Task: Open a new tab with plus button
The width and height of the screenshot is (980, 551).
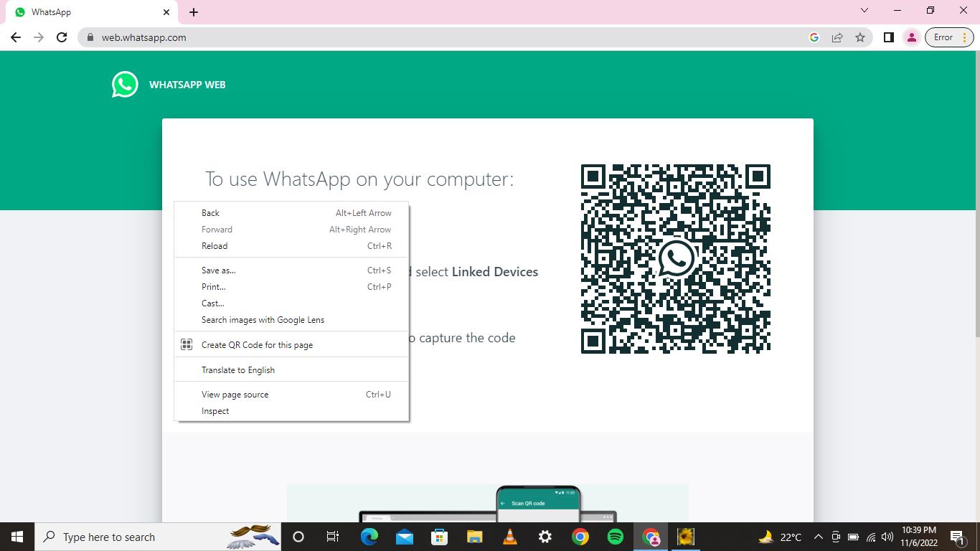Action: (194, 12)
